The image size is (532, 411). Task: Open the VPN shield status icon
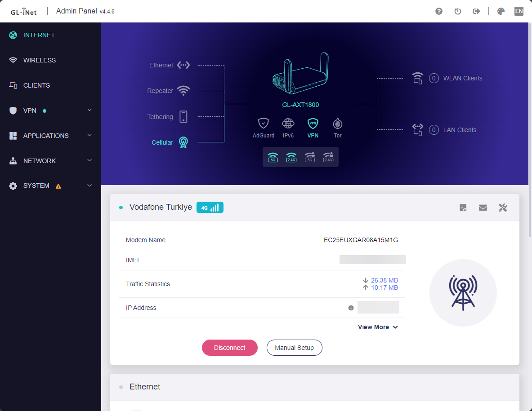(x=313, y=124)
